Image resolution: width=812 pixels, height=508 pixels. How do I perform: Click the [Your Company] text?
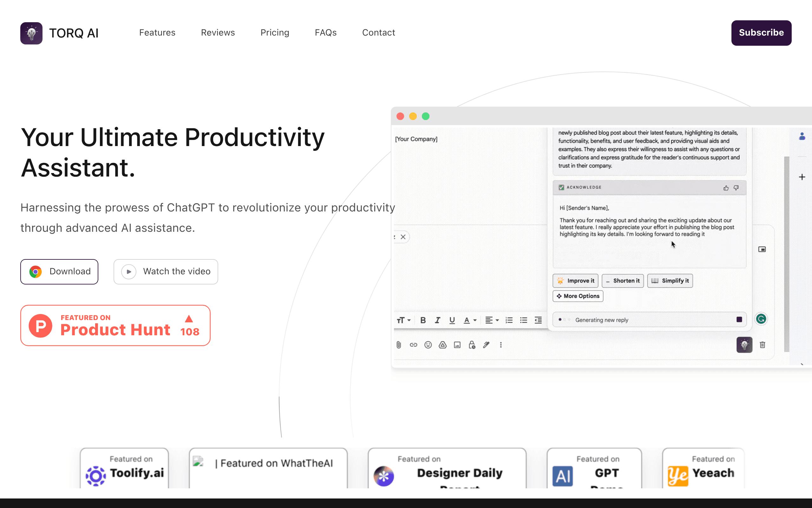[416, 139]
